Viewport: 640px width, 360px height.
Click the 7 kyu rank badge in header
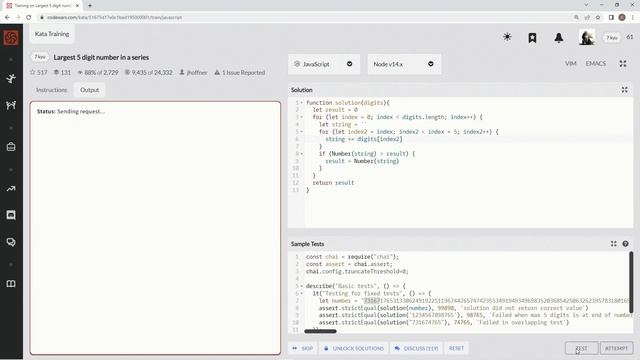pos(611,38)
